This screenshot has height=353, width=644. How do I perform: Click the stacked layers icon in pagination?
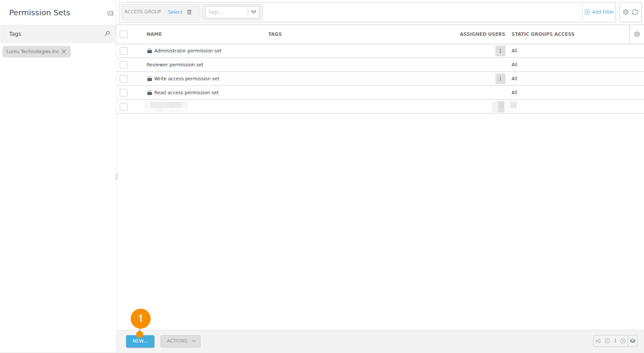point(633,341)
